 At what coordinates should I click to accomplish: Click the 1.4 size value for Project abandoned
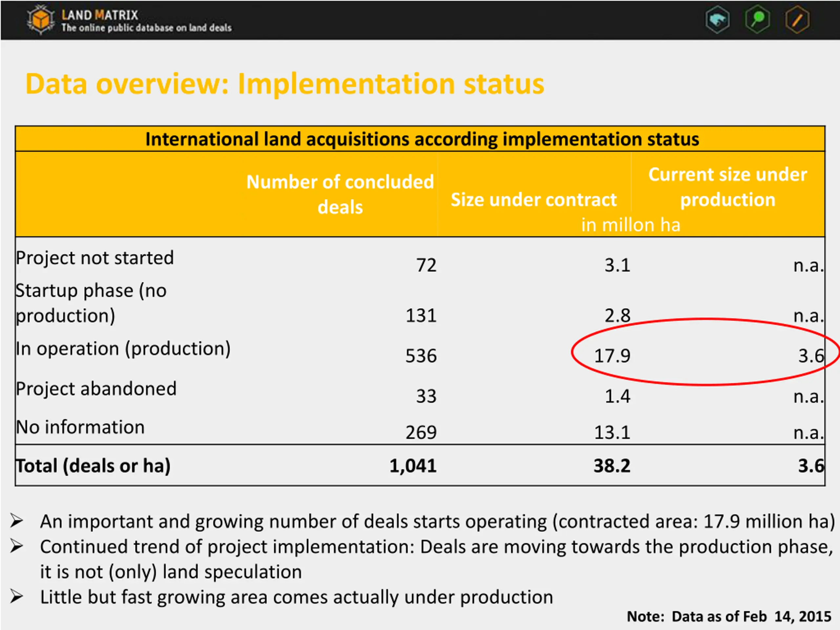click(x=618, y=396)
